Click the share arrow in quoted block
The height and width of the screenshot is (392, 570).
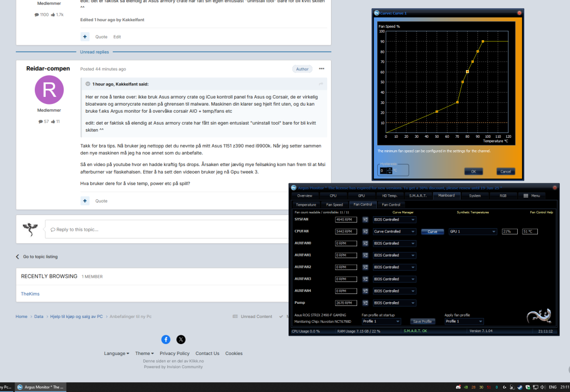(x=321, y=84)
